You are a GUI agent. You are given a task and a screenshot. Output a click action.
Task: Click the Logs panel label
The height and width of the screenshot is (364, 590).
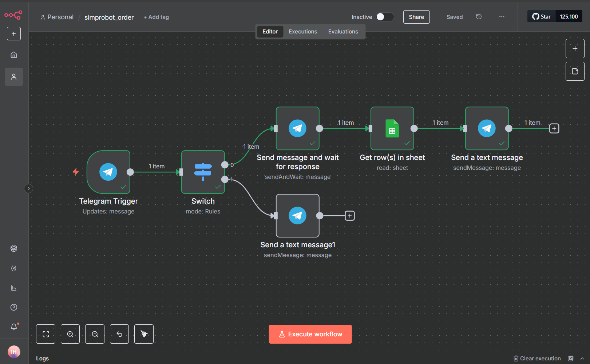tap(43, 359)
